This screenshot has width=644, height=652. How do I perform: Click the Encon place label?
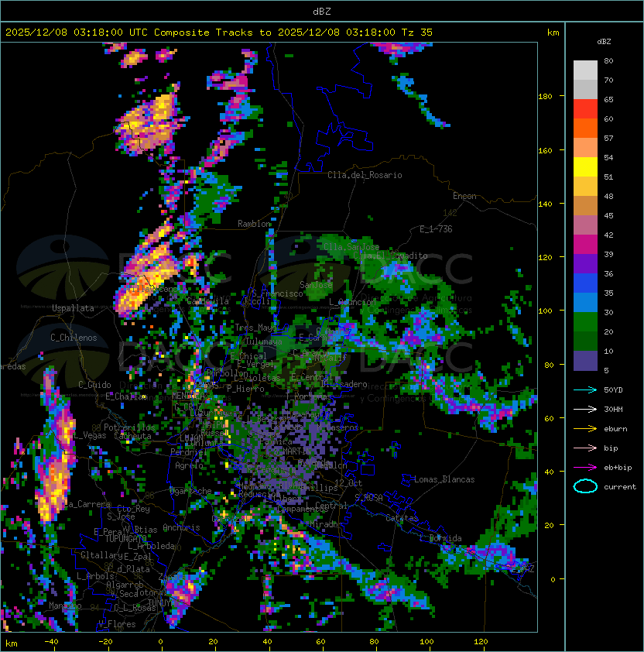464,196
